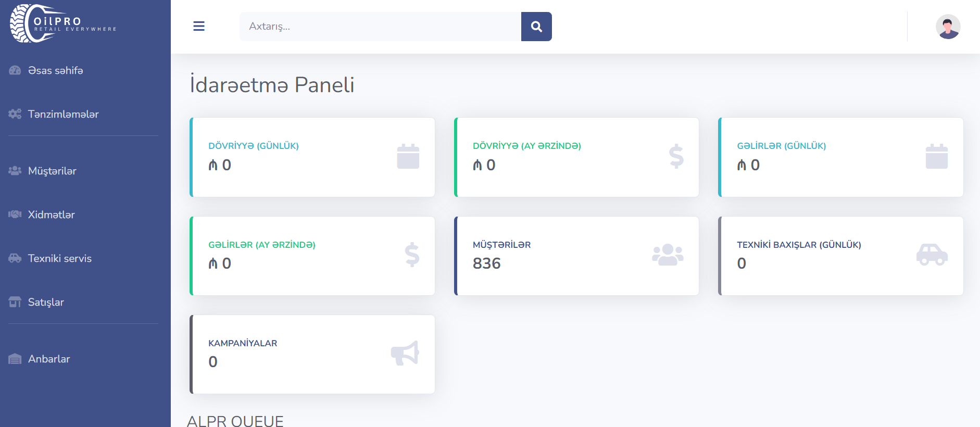Type in the Axtarış search field

coord(380,27)
